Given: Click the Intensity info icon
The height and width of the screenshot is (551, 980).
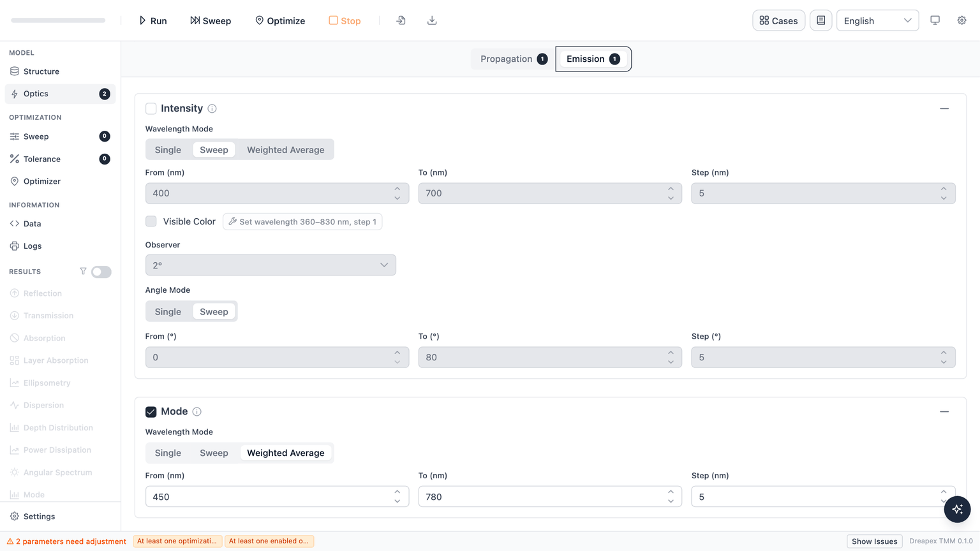Looking at the screenshot, I should (212, 108).
